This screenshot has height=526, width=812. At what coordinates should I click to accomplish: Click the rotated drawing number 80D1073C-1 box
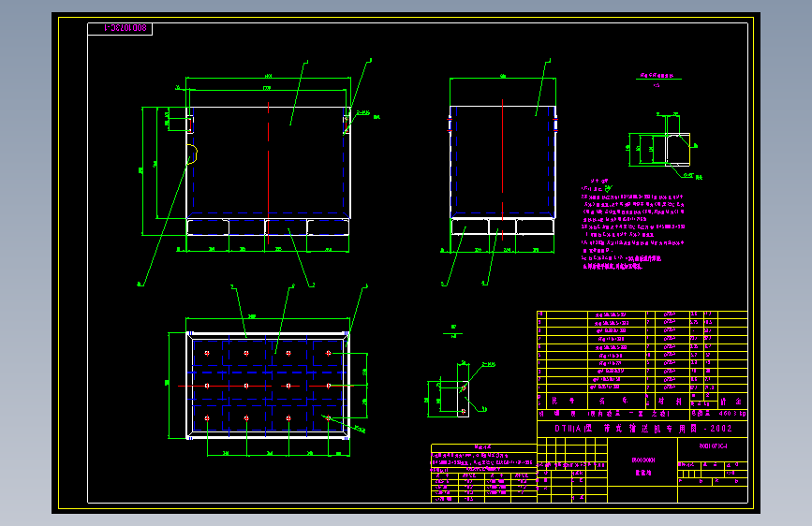tap(120, 28)
